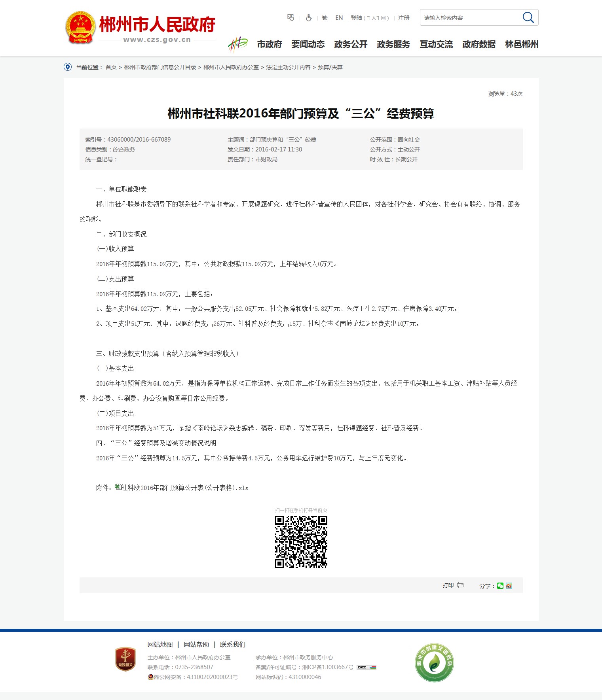Click the national emblem logo in the header
602x700 pixels.
[x=80, y=27]
